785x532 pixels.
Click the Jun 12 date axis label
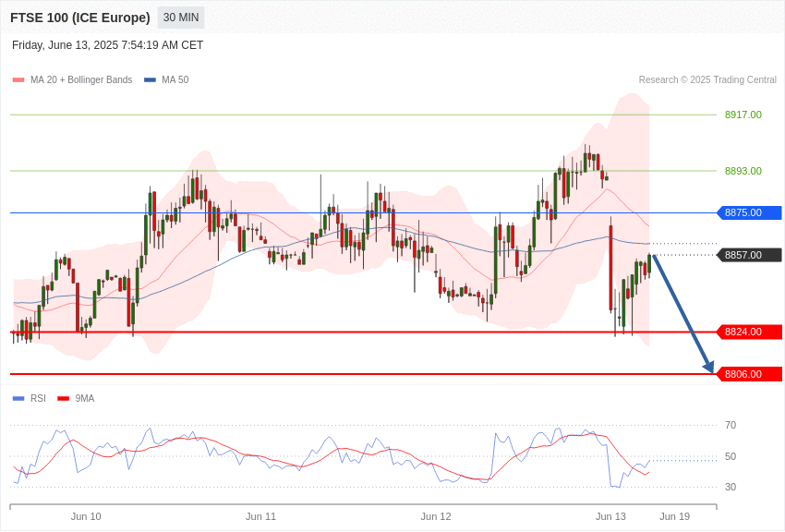436,516
